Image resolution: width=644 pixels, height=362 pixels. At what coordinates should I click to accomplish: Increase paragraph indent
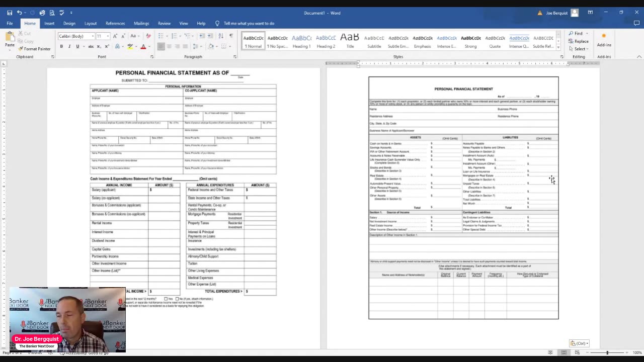[x=210, y=36]
